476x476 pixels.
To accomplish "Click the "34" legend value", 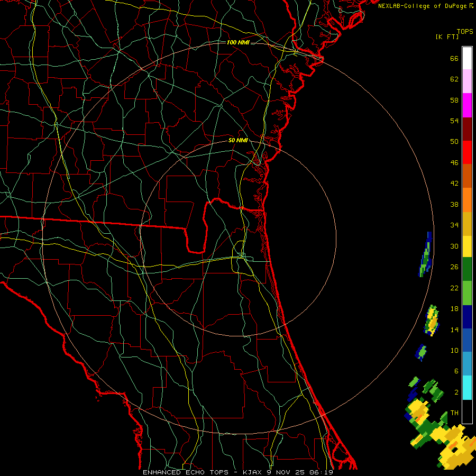I will [454, 225].
